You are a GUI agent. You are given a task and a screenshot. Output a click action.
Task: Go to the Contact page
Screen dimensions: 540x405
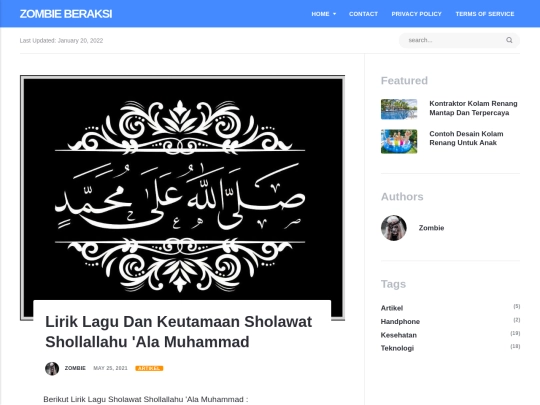click(x=363, y=14)
